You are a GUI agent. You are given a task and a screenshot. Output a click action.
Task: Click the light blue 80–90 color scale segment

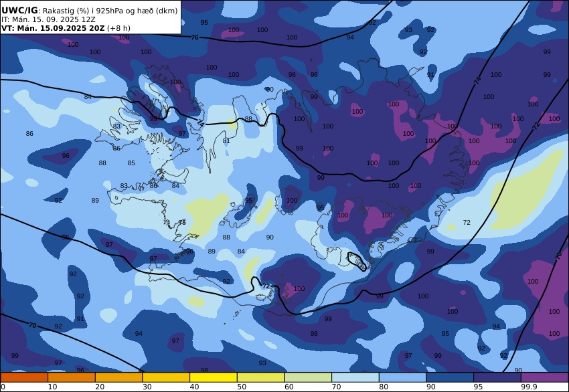coord(403,377)
